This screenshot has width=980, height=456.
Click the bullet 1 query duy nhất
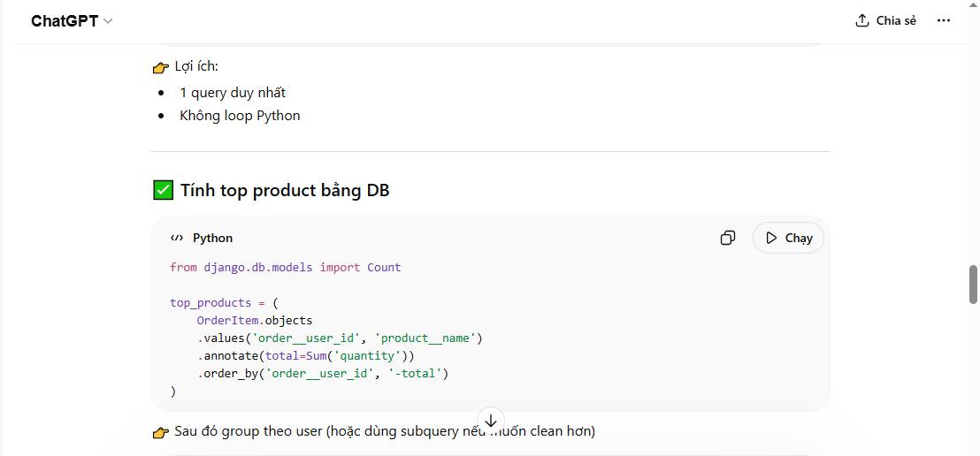coord(232,92)
